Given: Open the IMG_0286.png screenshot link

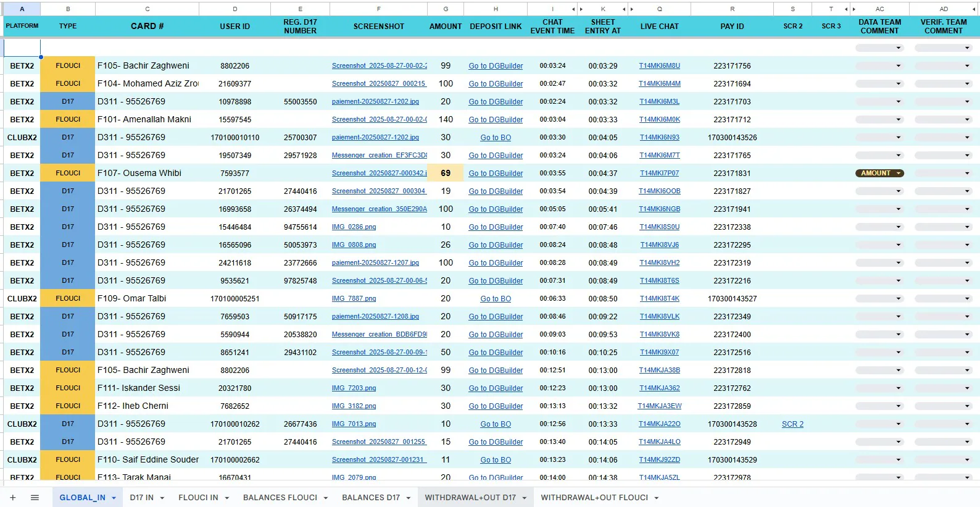Looking at the screenshot, I should 354,227.
